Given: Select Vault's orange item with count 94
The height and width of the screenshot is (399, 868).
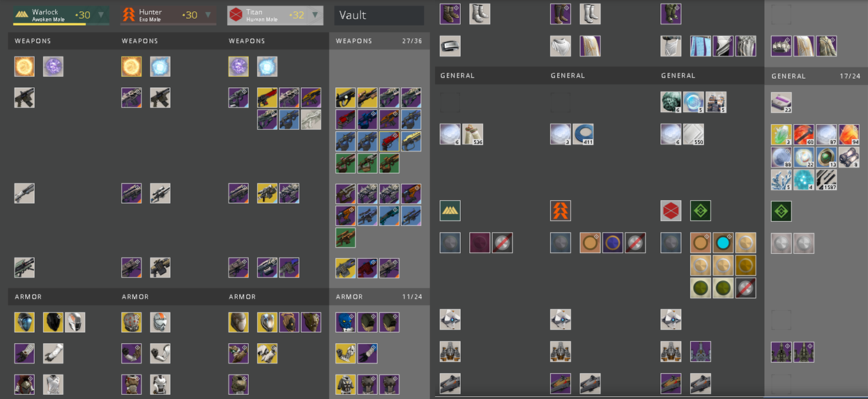Looking at the screenshot, I should [848, 135].
